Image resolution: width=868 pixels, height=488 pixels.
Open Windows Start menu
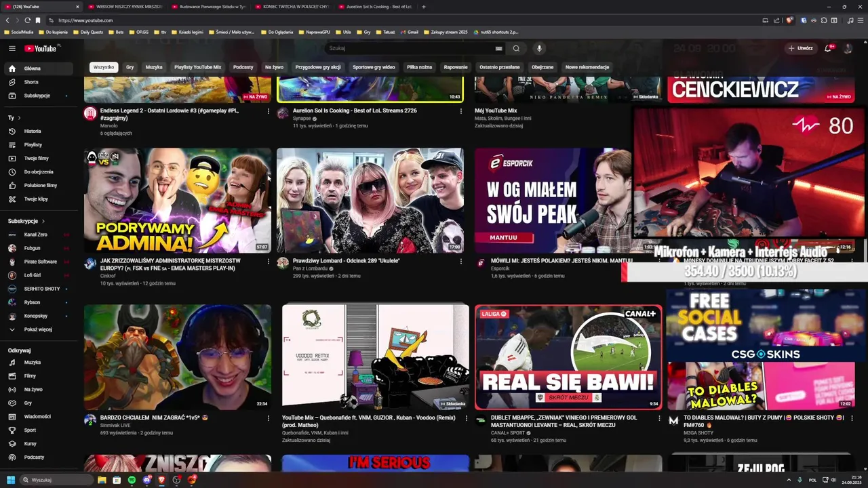[x=11, y=480]
